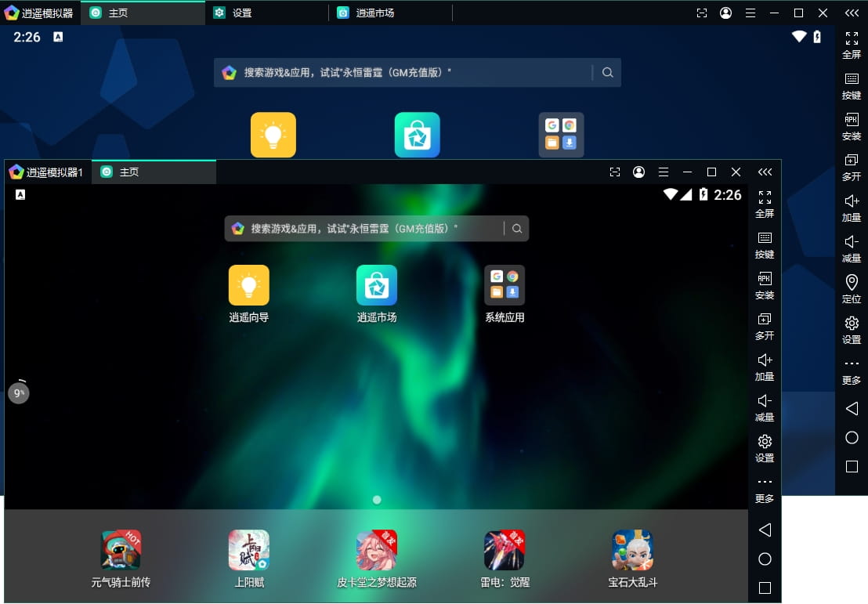Open 设置 gear in back window sidebar
The image size is (868, 604).
click(x=852, y=330)
